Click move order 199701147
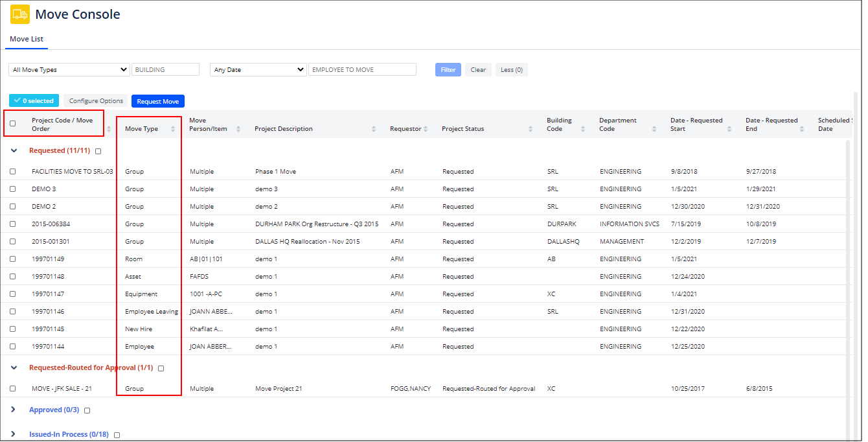Screen dimensions: 868x442 coord(48,294)
